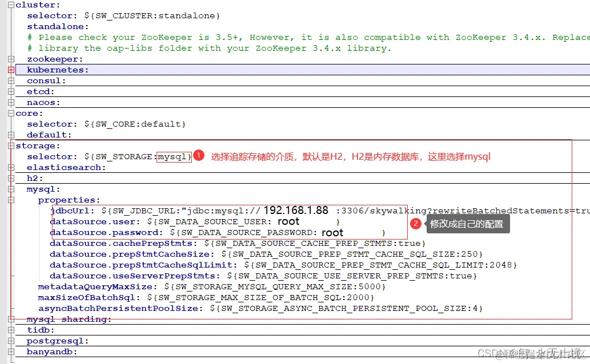Viewport: 590px width, 364px height.
Task: Click the 'dataSource.useServerPrepStmts:' line
Action: pyautogui.click(x=263, y=276)
